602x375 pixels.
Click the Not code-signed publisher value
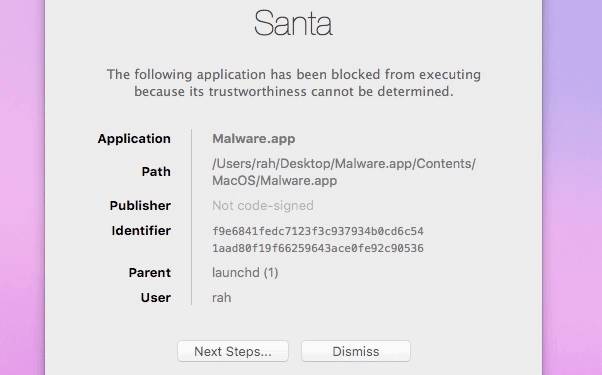point(263,206)
